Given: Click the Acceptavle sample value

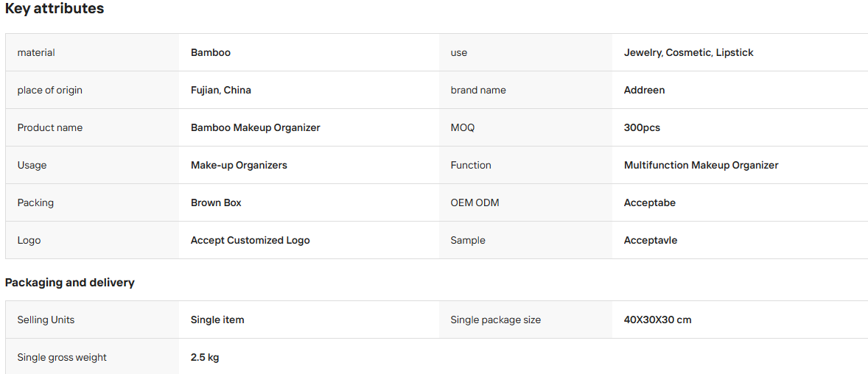Looking at the screenshot, I should pyautogui.click(x=651, y=240).
